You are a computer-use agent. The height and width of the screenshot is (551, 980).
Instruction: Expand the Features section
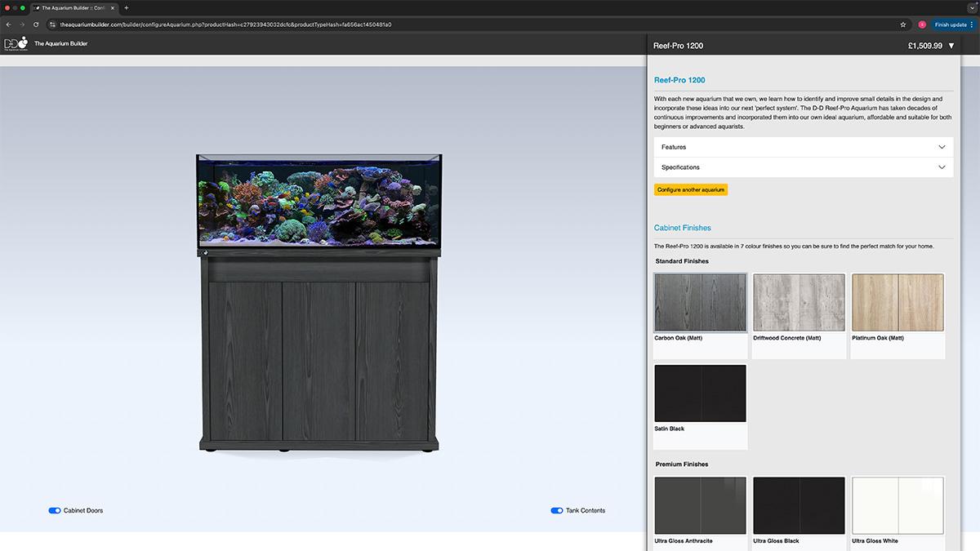(x=804, y=147)
